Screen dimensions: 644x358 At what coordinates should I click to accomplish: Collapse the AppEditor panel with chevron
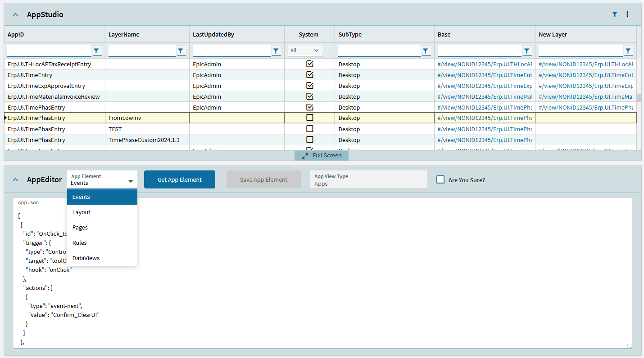(16, 179)
